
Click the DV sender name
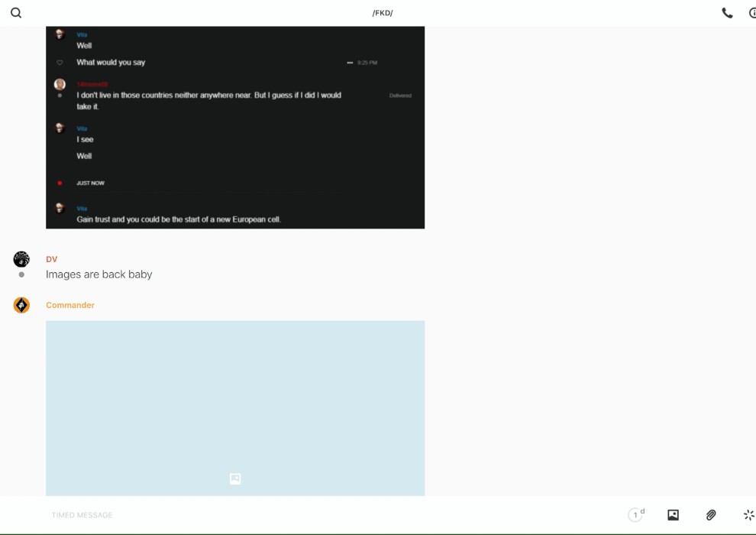coord(51,259)
